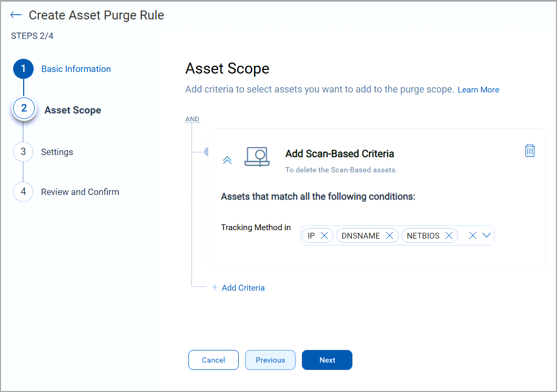This screenshot has height=392, width=557.
Task: Click the plus icon beside Add Criteria
Action: coord(215,287)
